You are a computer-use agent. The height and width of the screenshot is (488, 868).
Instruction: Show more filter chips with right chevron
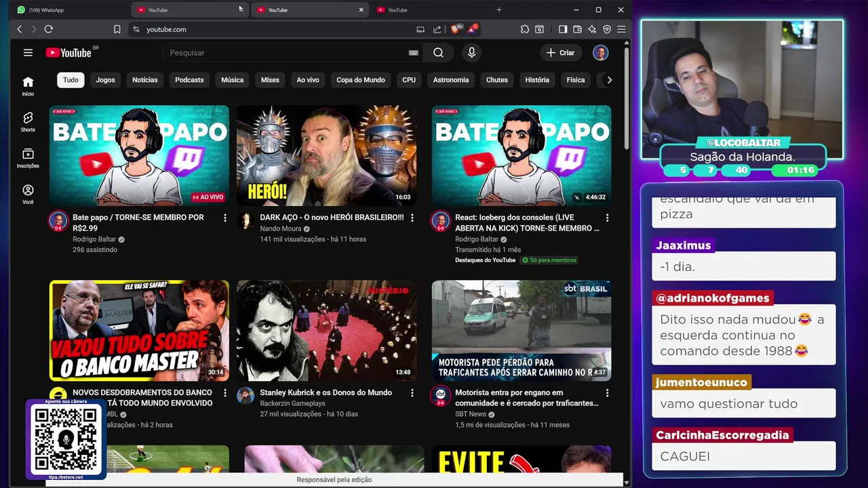pyautogui.click(x=609, y=80)
